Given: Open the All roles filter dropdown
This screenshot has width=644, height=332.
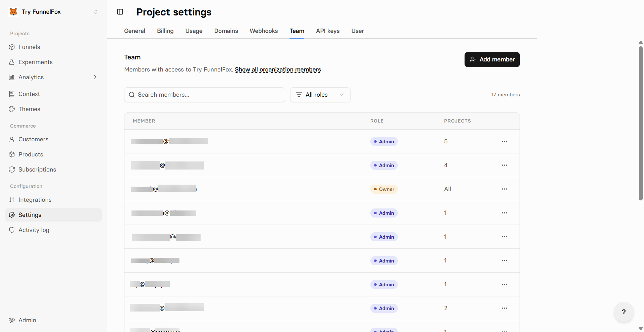Looking at the screenshot, I should [x=320, y=95].
